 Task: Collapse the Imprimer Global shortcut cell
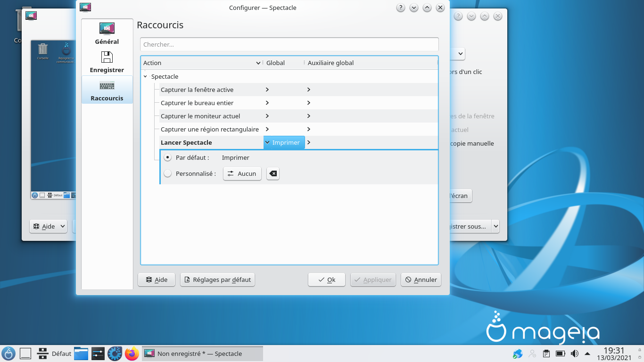pyautogui.click(x=284, y=142)
